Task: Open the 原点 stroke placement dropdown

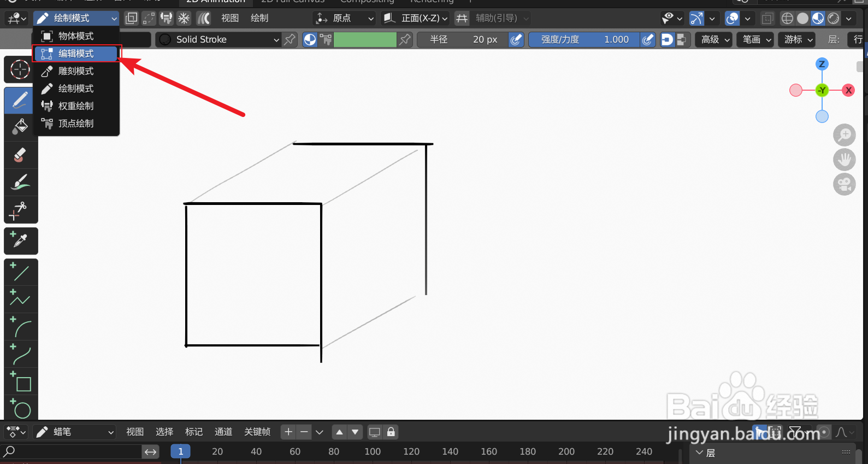Action: [345, 19]
